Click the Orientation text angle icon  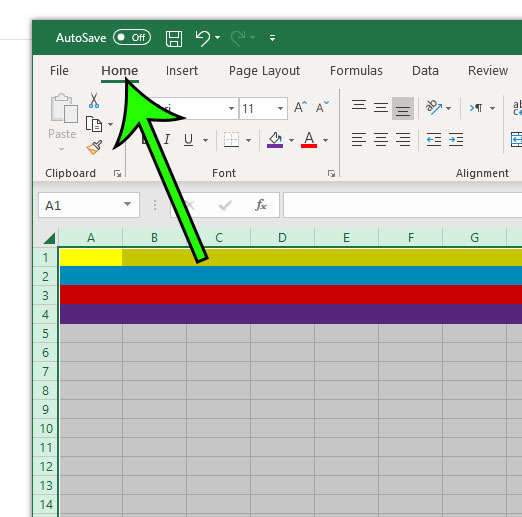tap(434, 108)
